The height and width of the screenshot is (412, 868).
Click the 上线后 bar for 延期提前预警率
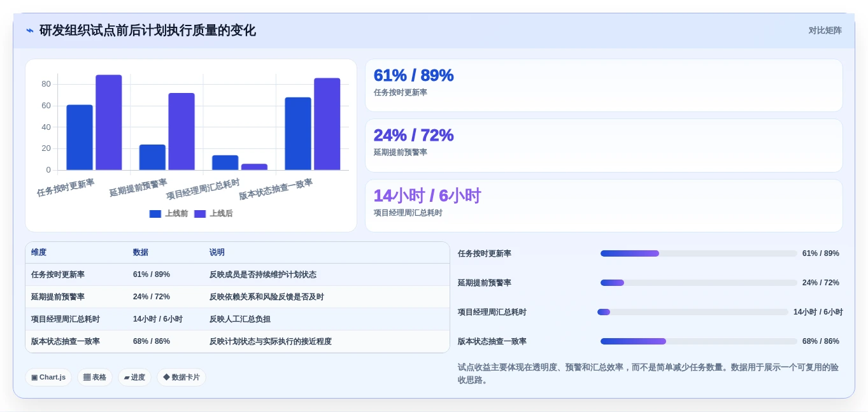click(x=181, y=132)
